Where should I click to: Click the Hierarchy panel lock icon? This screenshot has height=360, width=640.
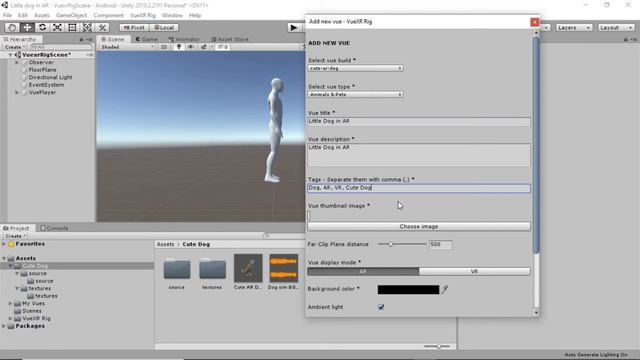pos(81,39)
